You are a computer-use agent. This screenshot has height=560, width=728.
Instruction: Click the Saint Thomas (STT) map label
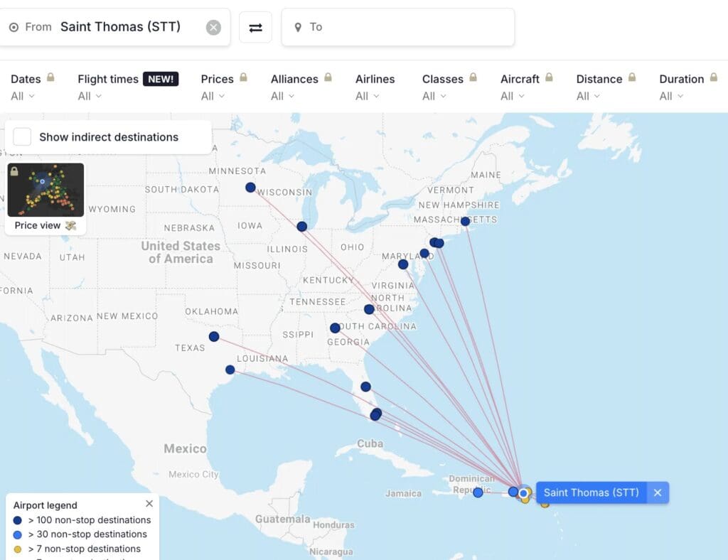[591, 492]
